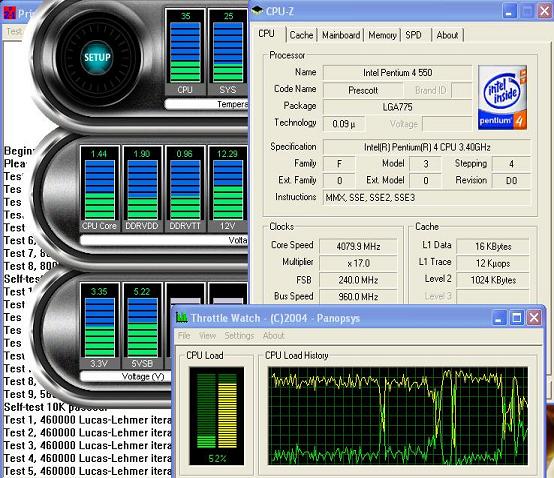The image size is (554, 478).
Task: Open the Mainboard tab
Action: click(341, 35)
